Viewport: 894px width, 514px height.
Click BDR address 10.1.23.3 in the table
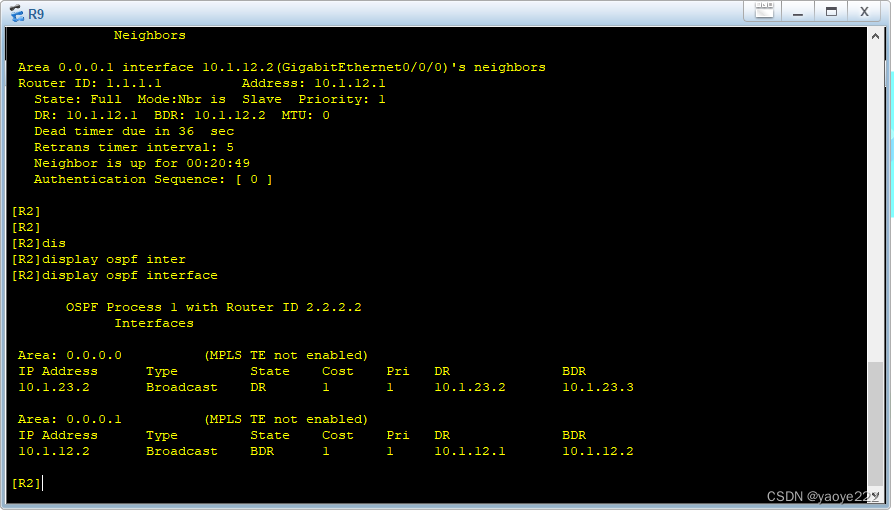[x=598, y=387]
